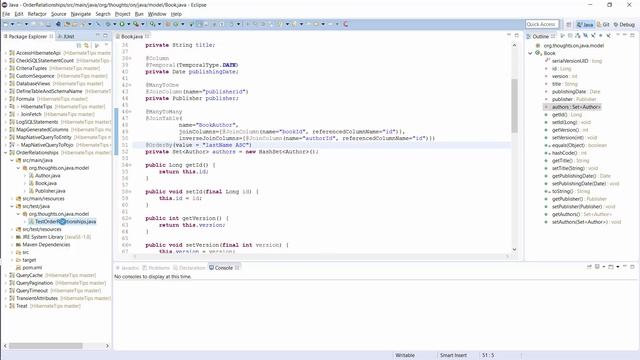Collapse the src/test/java folder
640x360 pixels.
tap(12, 206)
